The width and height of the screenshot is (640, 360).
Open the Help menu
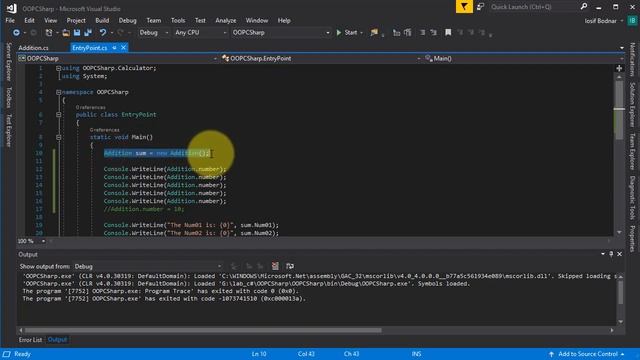click(284, 20)
